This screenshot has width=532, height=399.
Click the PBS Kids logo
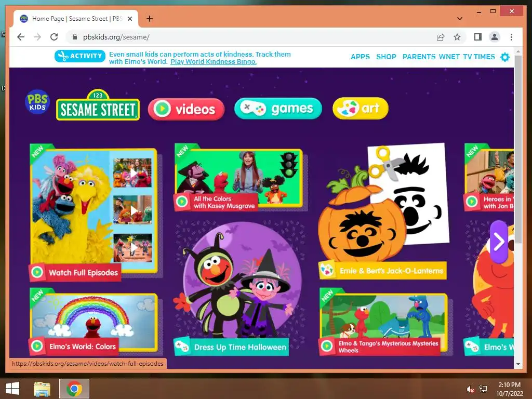37,102
